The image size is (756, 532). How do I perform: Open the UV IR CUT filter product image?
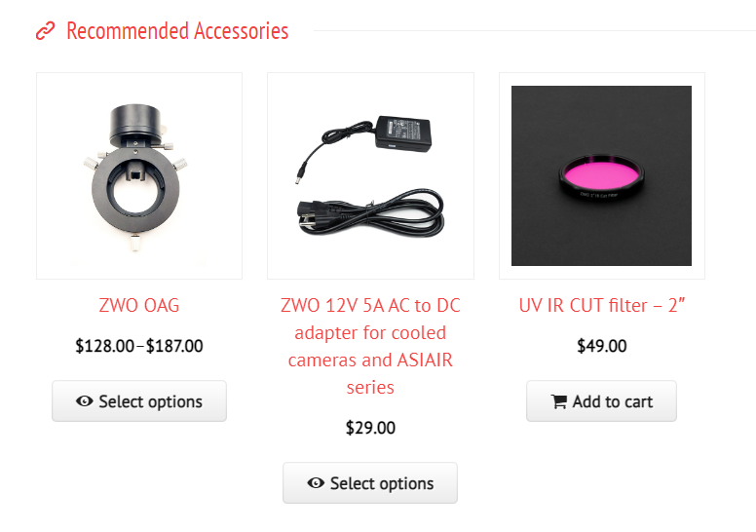click(601, 175)
